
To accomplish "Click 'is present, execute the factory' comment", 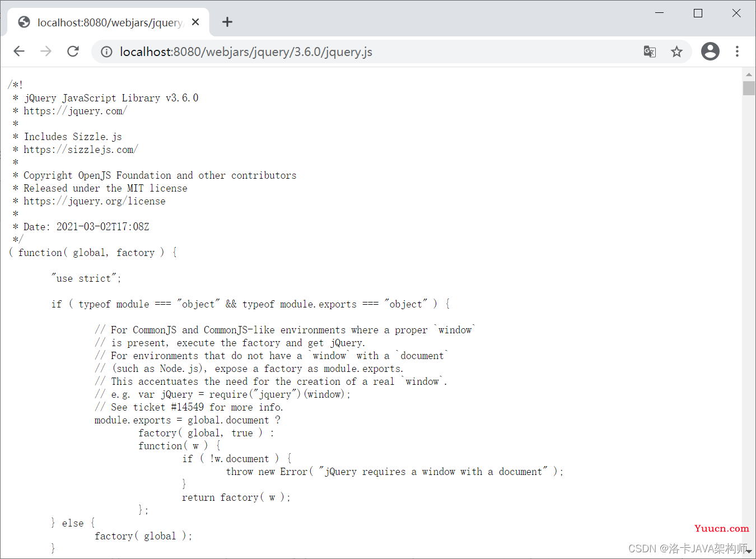I will (x=230, y=343).
